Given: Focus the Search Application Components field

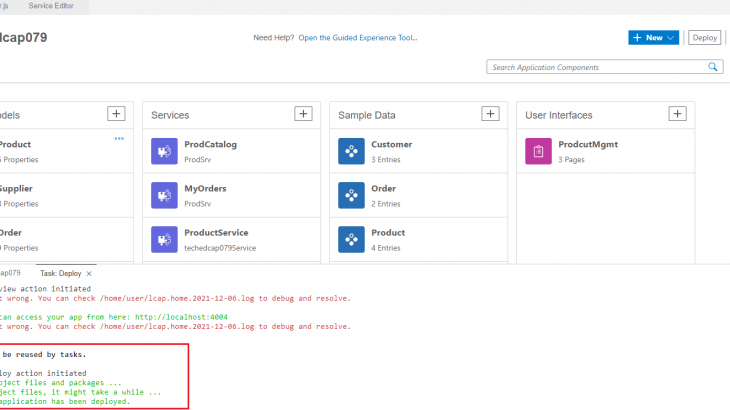Looking at the screenshot, I should tap(605, 67).
